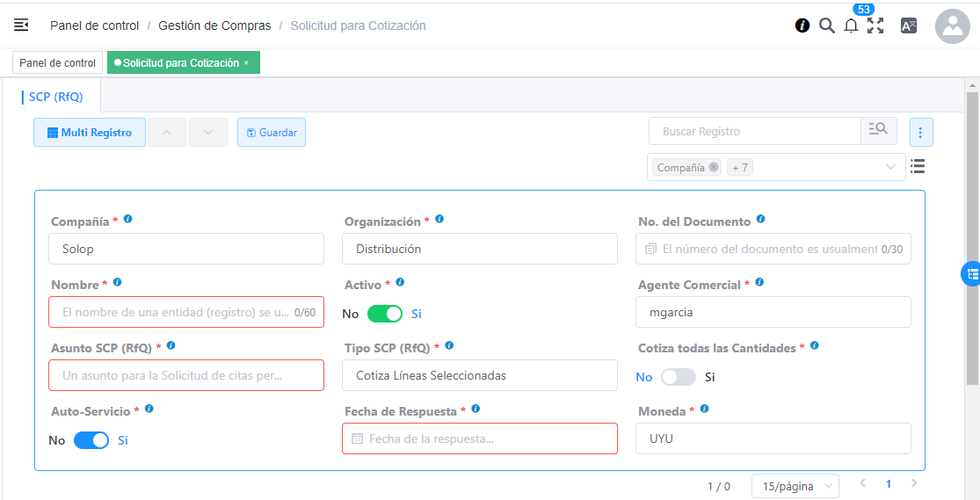The width and height of the screenshot is (980, 500).
Task: Click the Multi Registro button
Action: tap(90, 133)
